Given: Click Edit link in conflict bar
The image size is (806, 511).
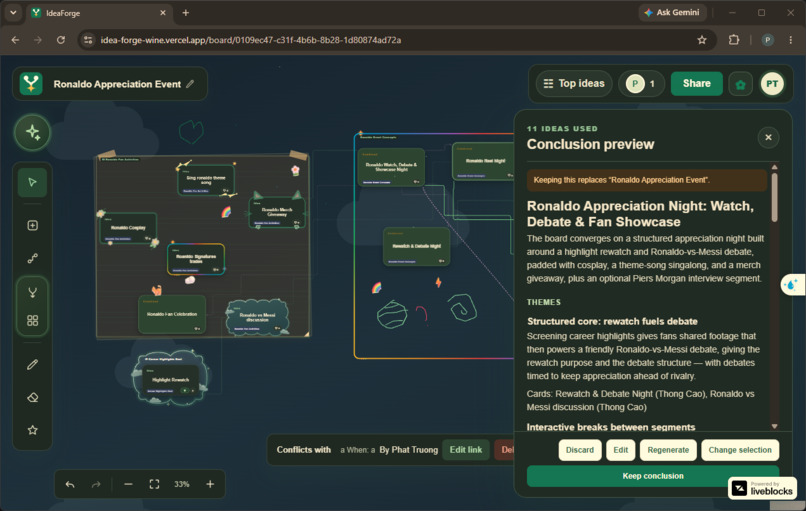Looking at the screenshot, I should [466, 450].
